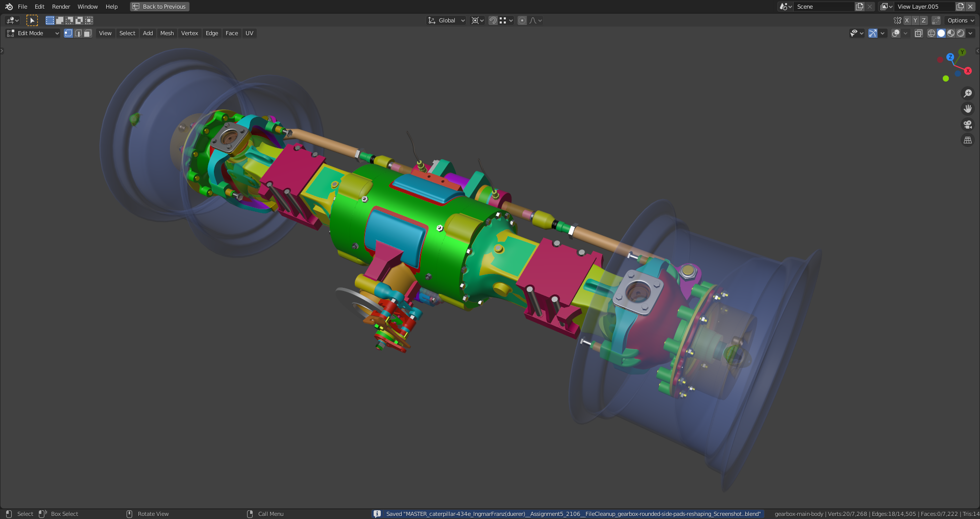The image size is (980, 519).
Task: Open the Select menu in viewport header
Action: click(x=127, y=33)
